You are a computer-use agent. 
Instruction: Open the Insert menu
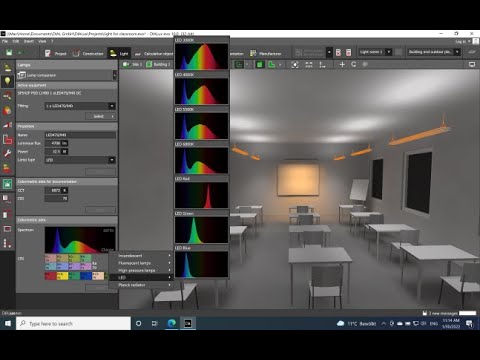29,41
